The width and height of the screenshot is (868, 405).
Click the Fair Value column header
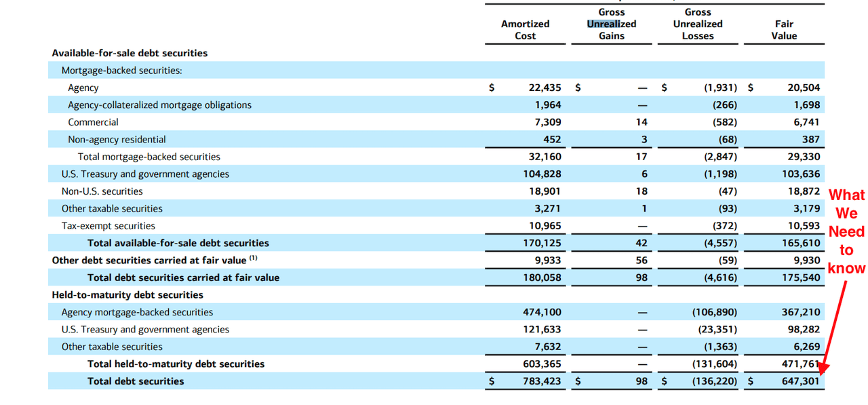784,30
